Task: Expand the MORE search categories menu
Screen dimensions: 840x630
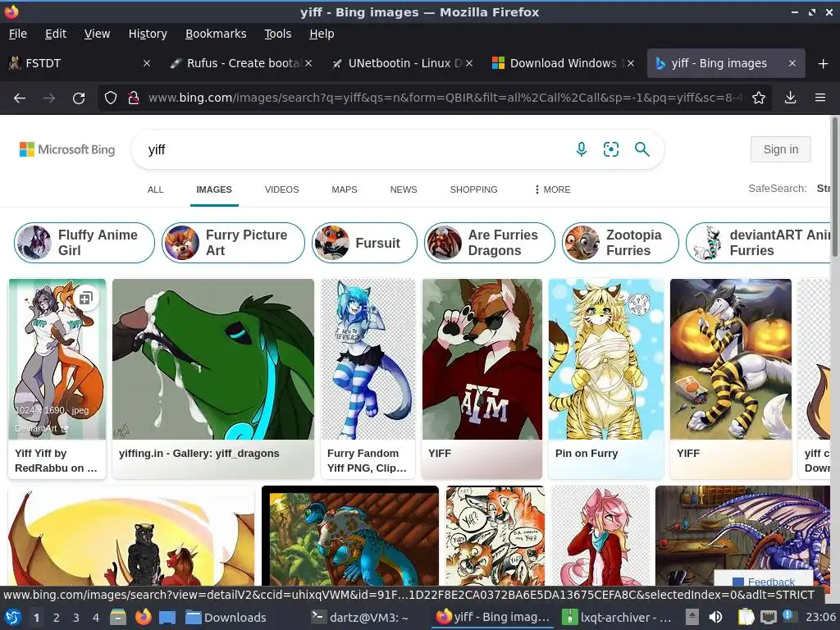Action: 552,189
